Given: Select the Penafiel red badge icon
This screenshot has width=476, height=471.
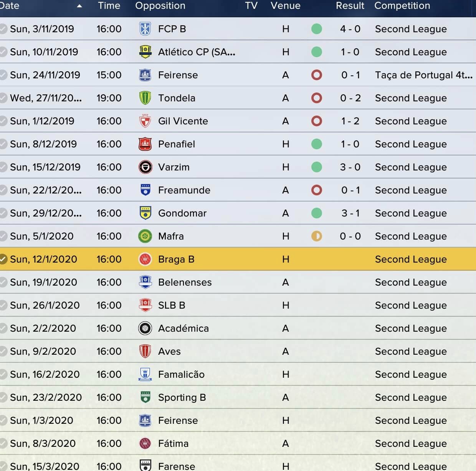Looking at the screenshot, I should pos(145,144).
